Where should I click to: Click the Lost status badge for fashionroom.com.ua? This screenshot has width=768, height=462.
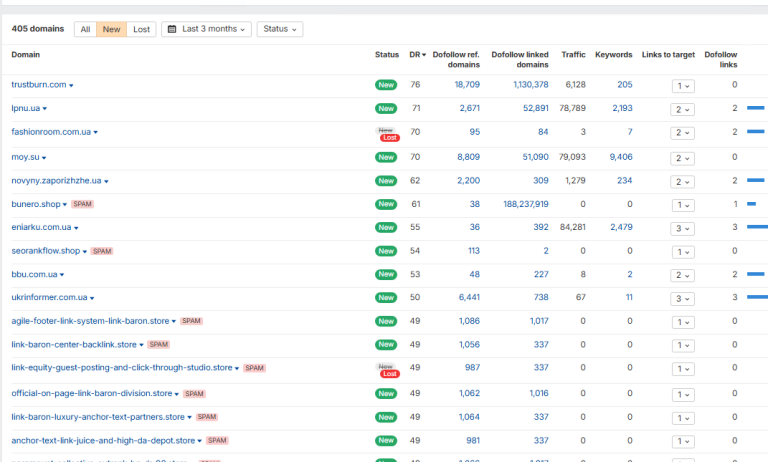tap(390, 138)
